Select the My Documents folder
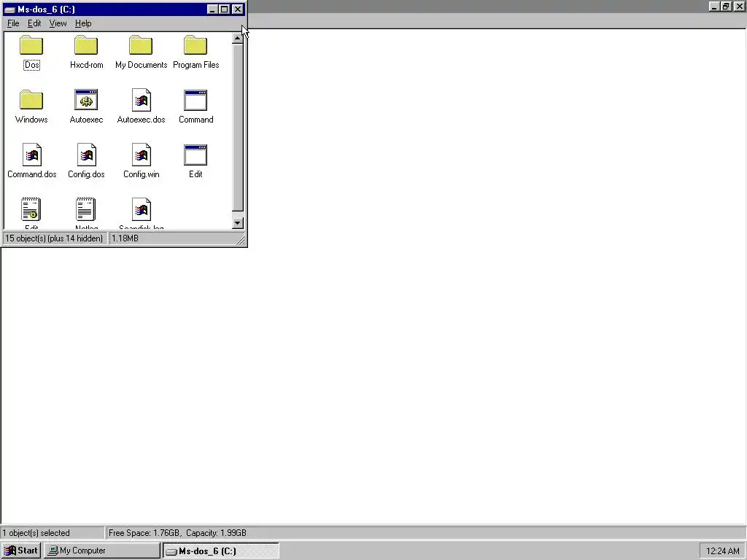This screenshot has height=560, width=747. coord(141,46)
